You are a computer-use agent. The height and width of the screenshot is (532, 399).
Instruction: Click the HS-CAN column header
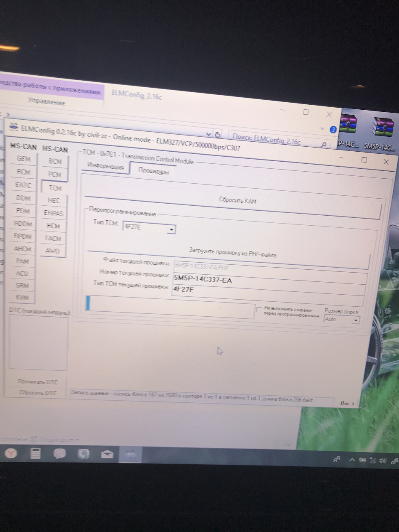click(55, 149)
